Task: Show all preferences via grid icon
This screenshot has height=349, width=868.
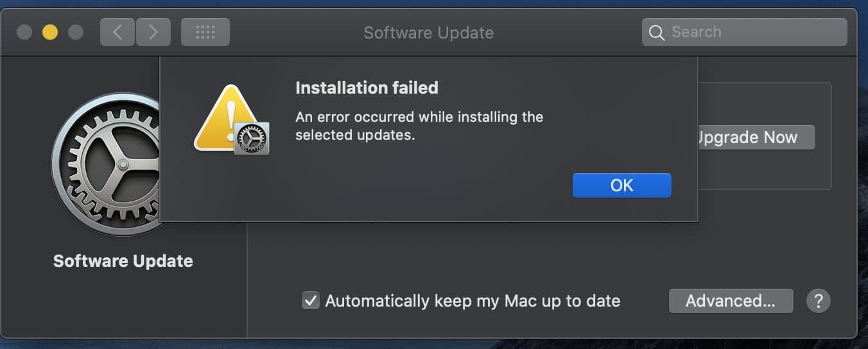Action: [205, 32]
